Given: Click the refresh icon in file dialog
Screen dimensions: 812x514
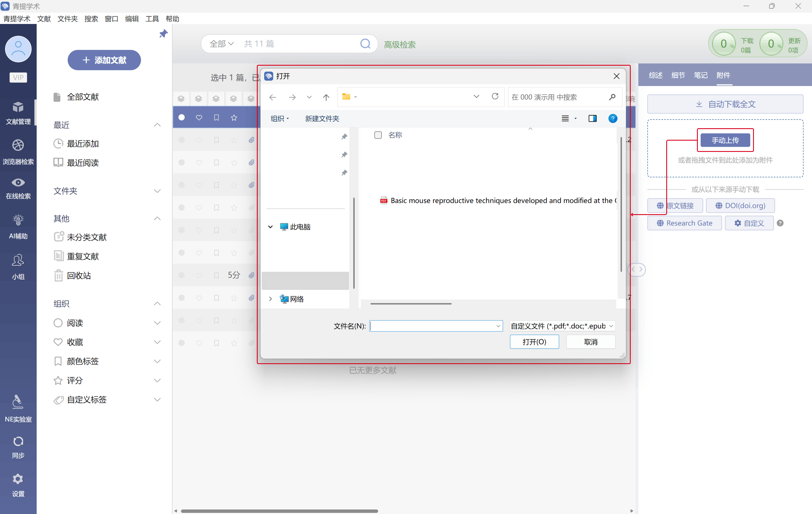Looking at the screenshot, I should coord(495,96).
